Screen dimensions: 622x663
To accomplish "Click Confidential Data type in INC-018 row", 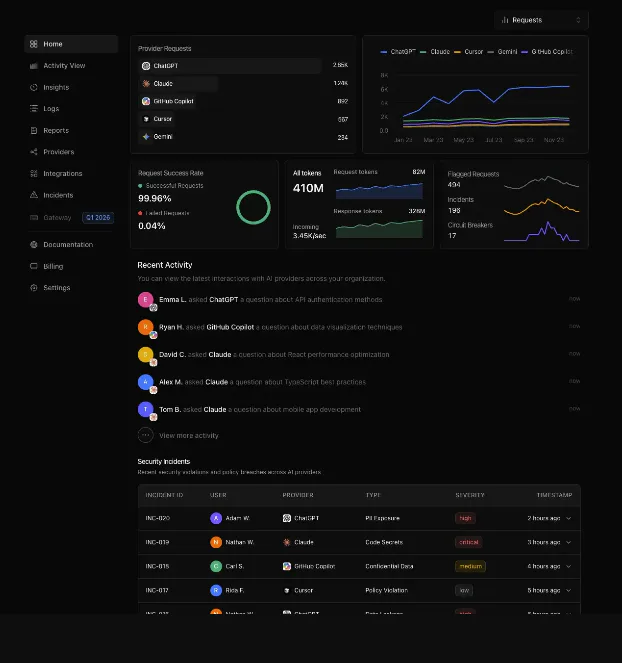I will (x=389, y=566).
